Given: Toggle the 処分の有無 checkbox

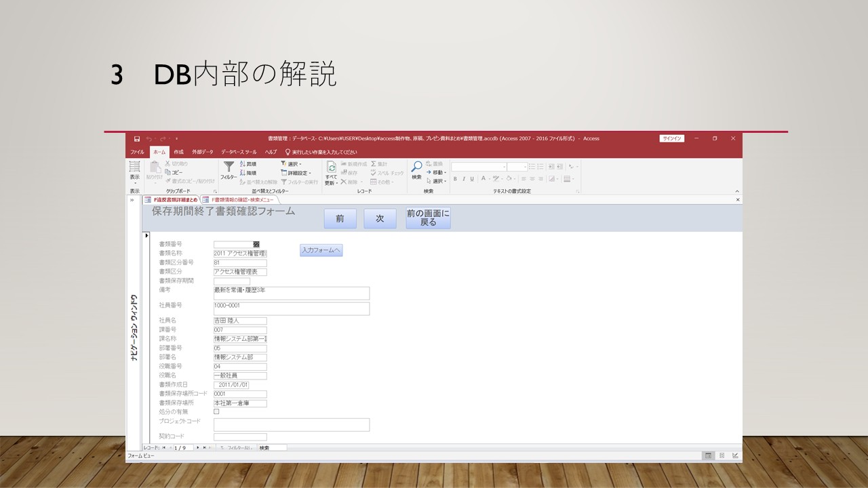Looking at the screenshot, I should tap(216, 411).
